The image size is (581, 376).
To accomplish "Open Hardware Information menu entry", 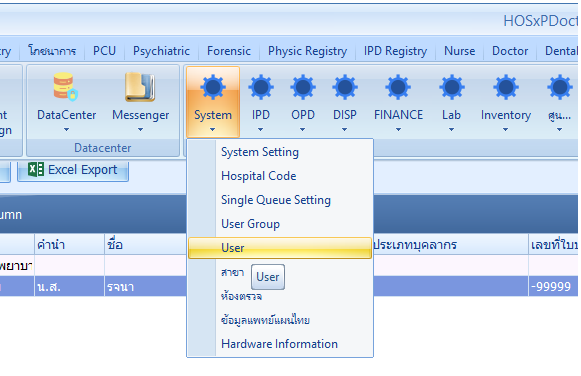I will pos(280,344).
